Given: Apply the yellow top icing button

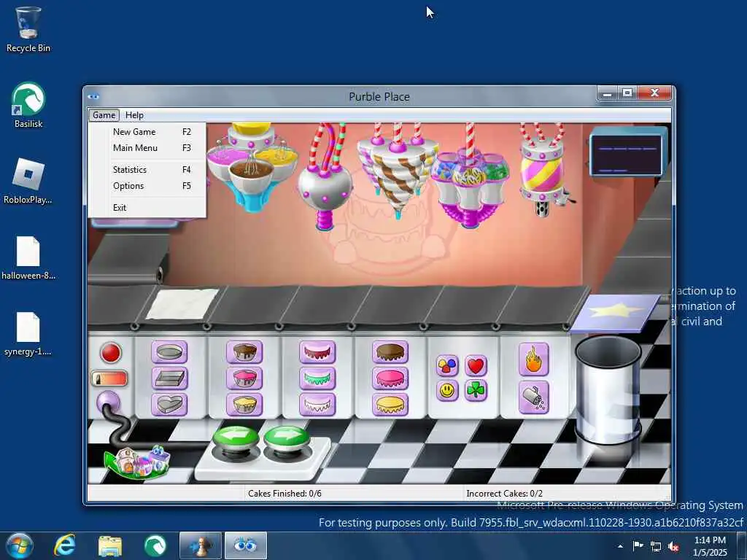Looking at the screenshot, I should pos(390,404).
